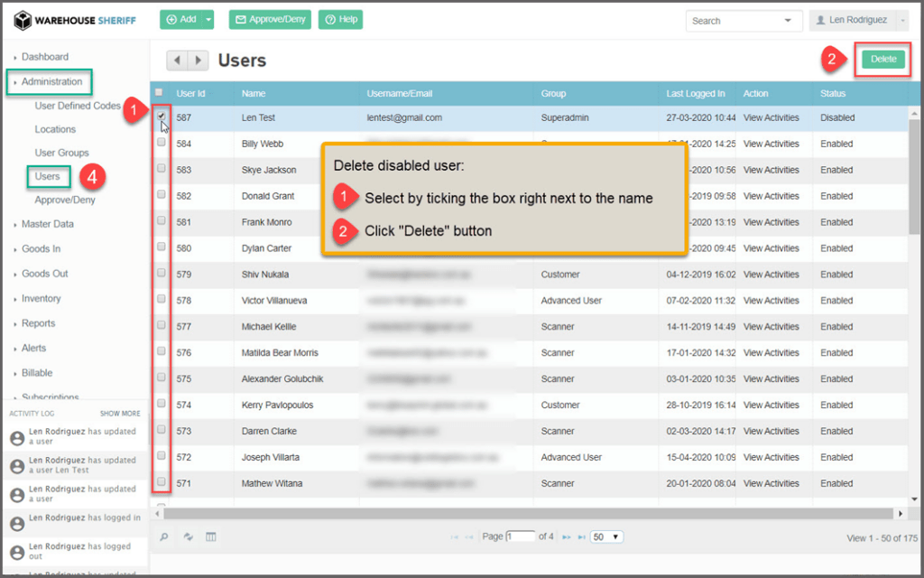The image size is (924, 578).
Task: Click View Activities for Skye Jackson
Action: (771, 170)
